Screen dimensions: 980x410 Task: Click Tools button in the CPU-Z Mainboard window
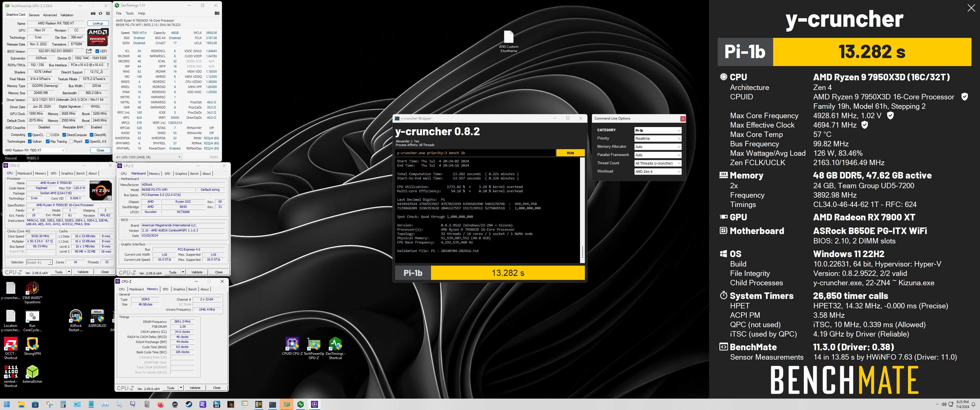tap(173, 272)
